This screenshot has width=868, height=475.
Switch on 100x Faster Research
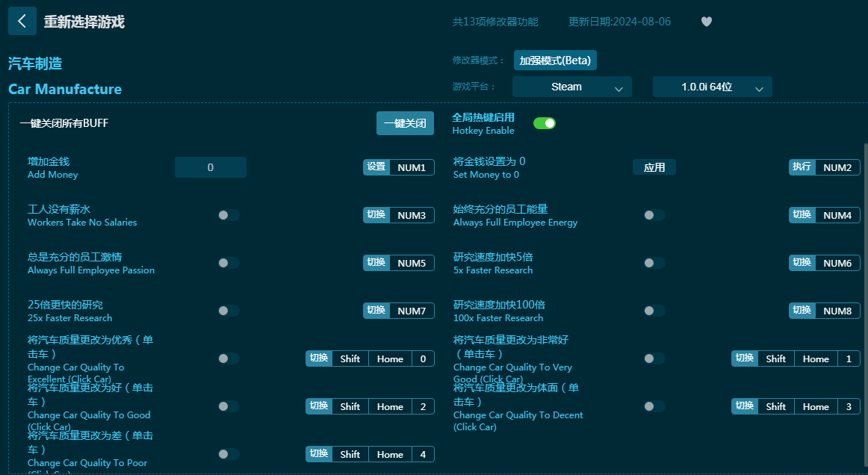654,311
